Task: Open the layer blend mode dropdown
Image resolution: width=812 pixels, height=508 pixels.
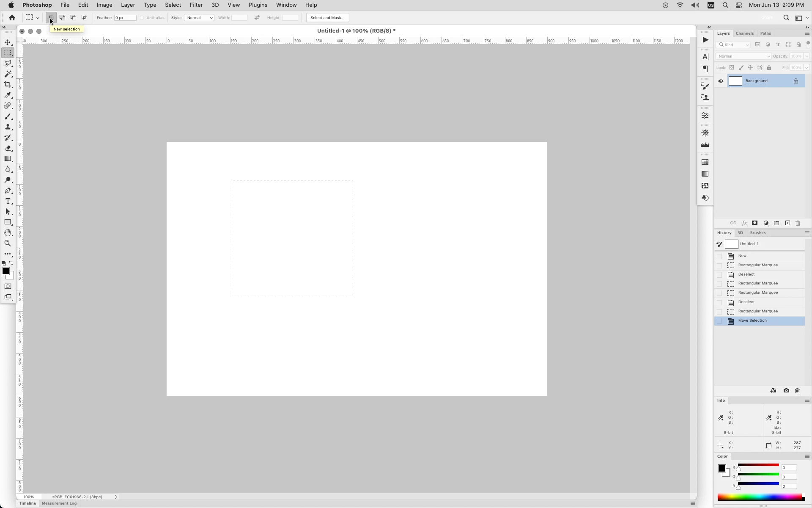Action: tap(743, 56)
